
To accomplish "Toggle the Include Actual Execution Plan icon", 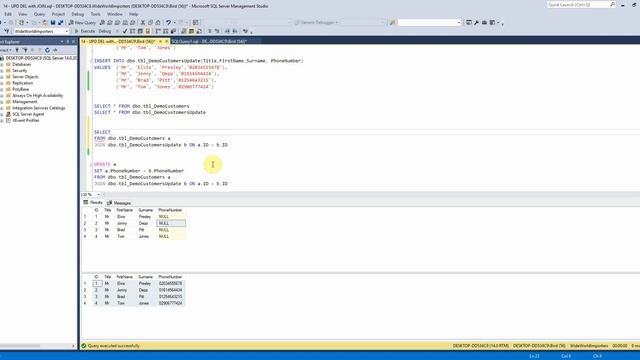I will click(158, 31).
